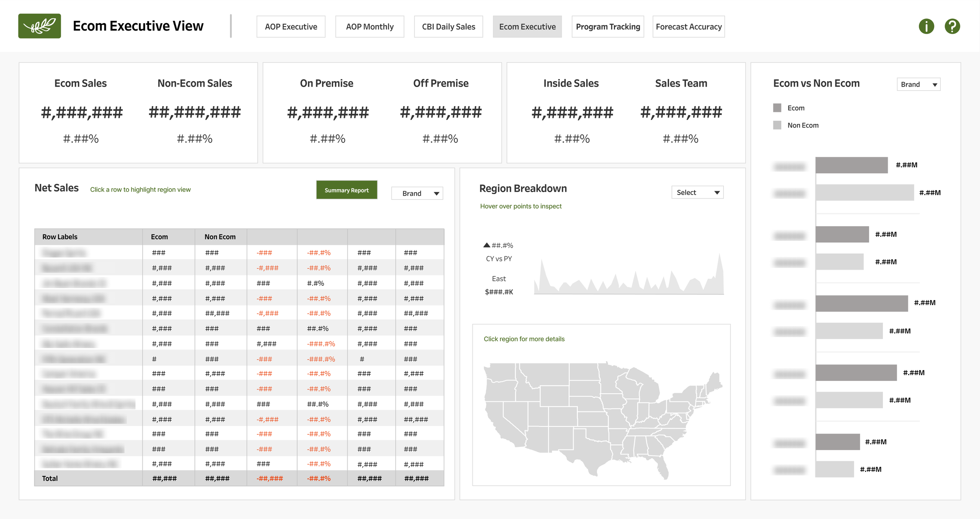Click the Ecom column header
The image size is (980, 519).
coord(160,237)
